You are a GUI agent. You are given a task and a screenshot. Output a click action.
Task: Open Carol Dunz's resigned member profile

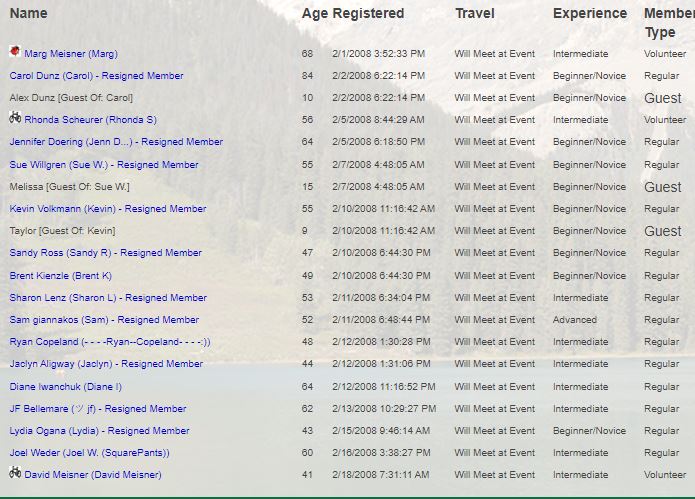96,76
